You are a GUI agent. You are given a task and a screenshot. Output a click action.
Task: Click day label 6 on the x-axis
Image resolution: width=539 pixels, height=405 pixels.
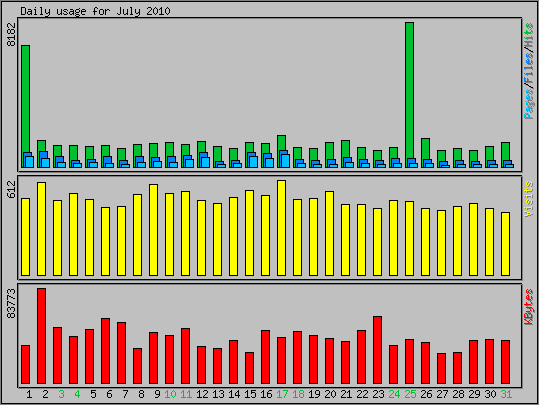pyautogui.click(x=109, y=394)
